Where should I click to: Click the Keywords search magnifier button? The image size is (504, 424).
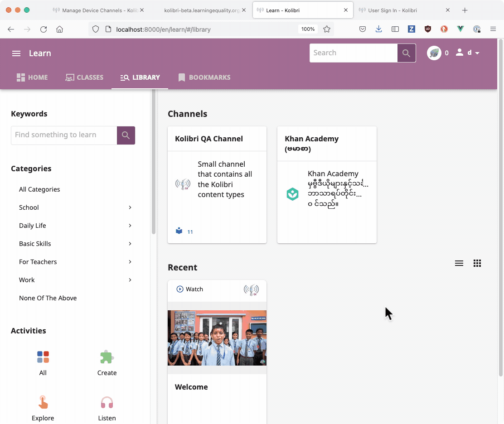[x=126, y=135]
